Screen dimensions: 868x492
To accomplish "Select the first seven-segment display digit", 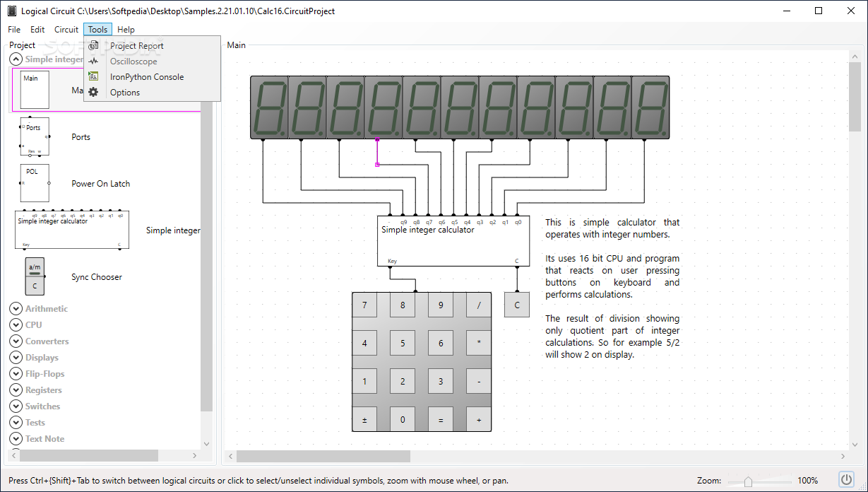I will tap(269, 107).
